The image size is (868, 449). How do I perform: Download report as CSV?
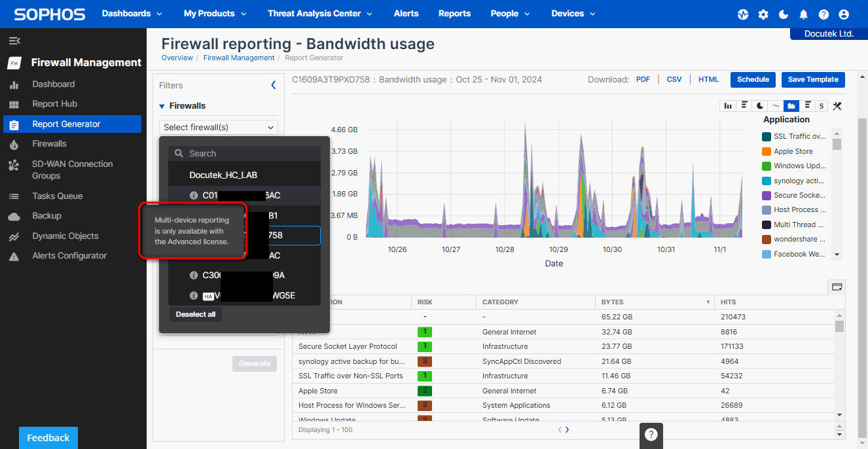[x=674, y=80]
